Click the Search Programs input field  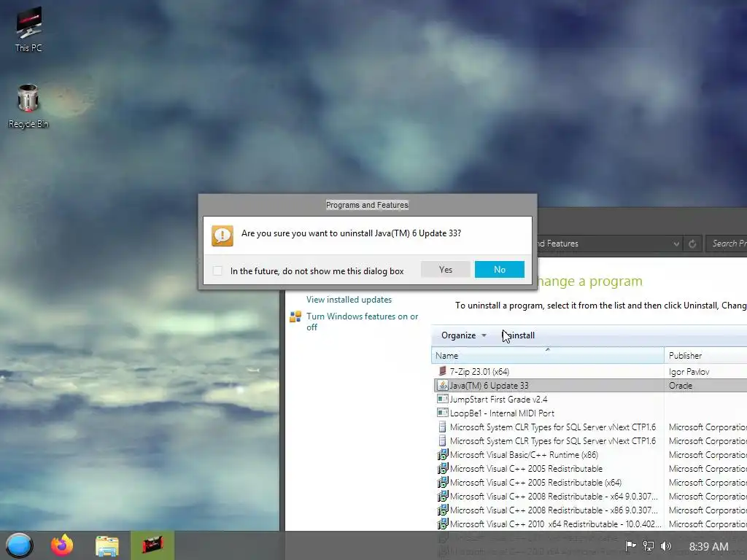click(727, 244)
